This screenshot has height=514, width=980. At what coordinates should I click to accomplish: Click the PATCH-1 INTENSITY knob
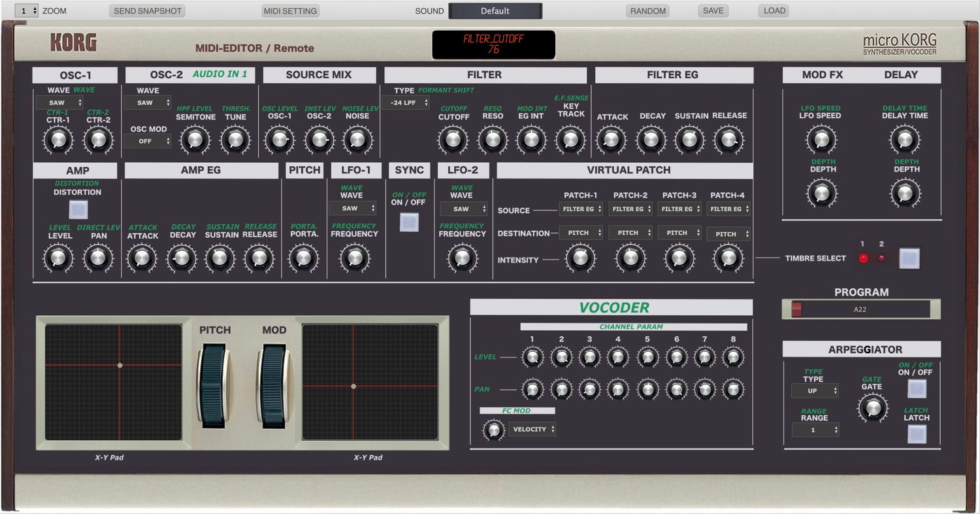581,258
